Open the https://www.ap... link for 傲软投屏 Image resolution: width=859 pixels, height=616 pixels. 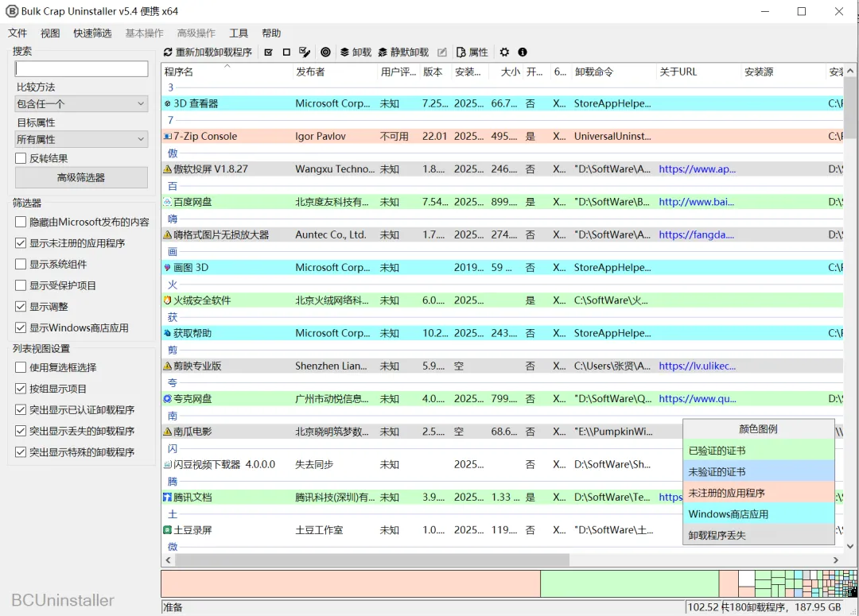pyautogui.click(x=697, y=169)
